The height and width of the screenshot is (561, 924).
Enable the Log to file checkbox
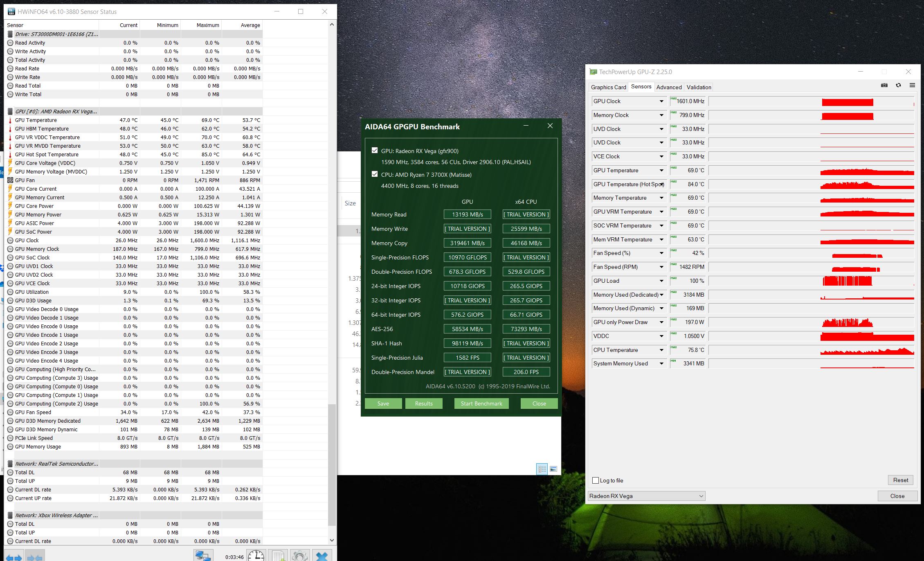point(596,480)
